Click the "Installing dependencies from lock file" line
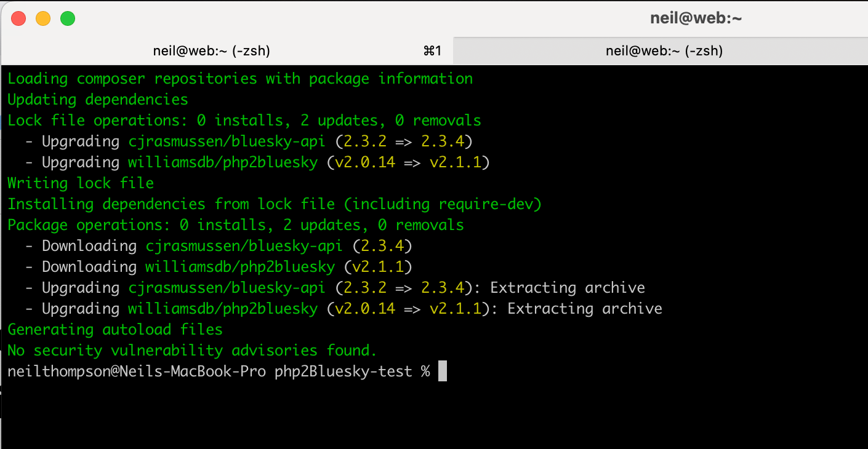Screen dimensions: 868x449 (275, 204)
